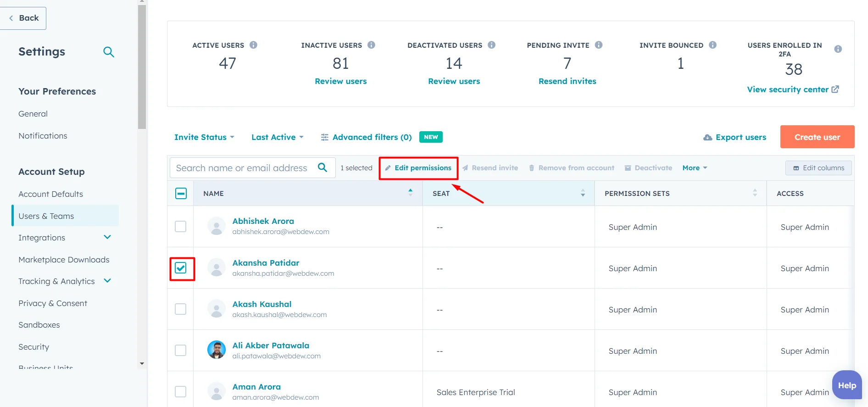Click the info icon next to Active Users

click(x=253, y=45)
